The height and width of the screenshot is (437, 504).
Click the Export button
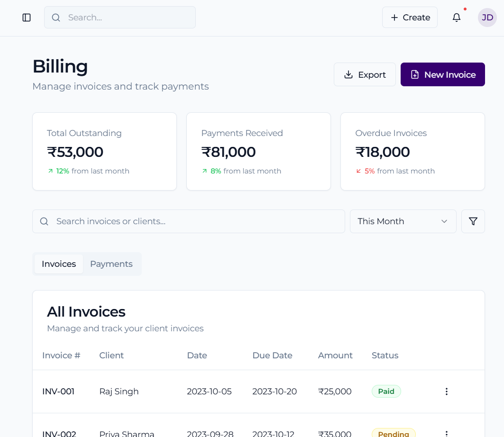(x=365, y=74)
